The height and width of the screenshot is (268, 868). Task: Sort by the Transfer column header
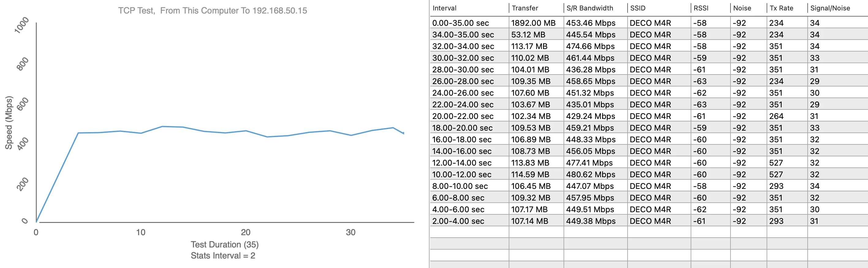pyautogui.click(x=525, y=8)
